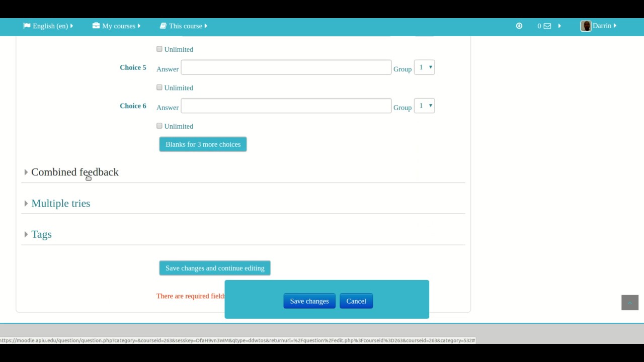This screenshot has height=362, width=644.
Task: Click the book icon beside This course
Action: pyautogui.click(x=163, y=26)
